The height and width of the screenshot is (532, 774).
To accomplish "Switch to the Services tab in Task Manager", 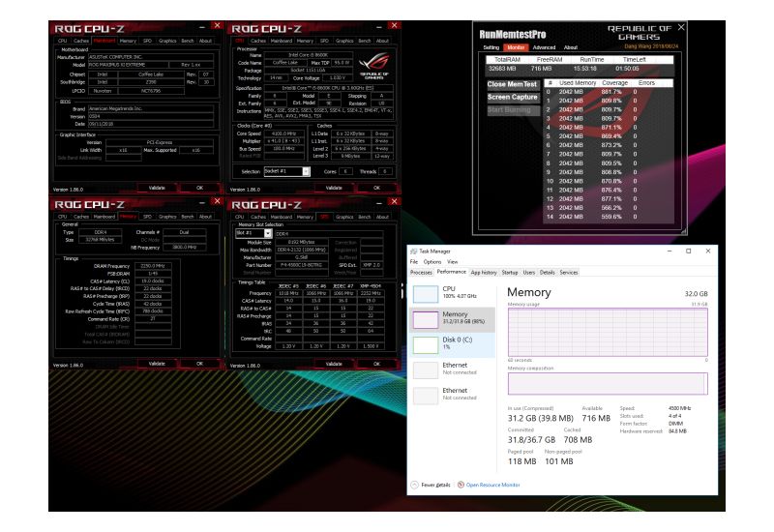I will (x=569, y=273).
